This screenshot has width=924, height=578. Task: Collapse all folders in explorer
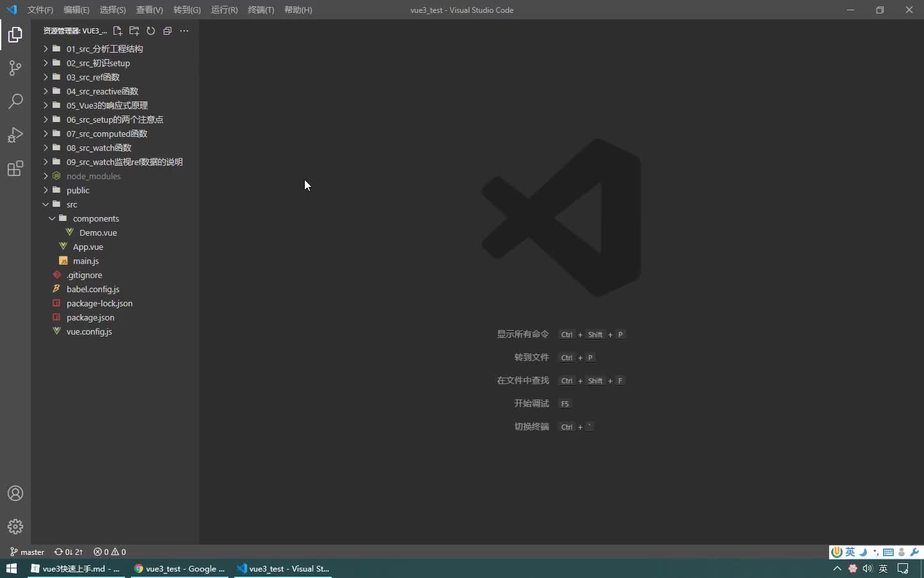tap(167, 31)
